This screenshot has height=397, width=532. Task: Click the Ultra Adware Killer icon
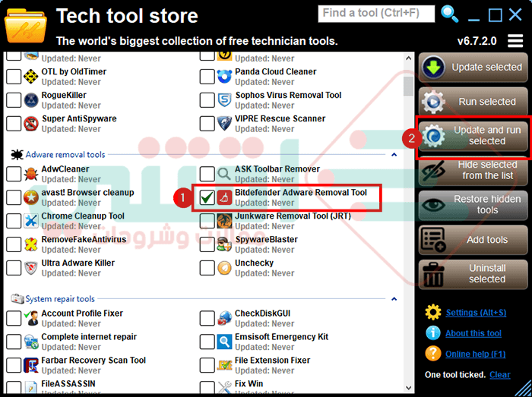pos(31,268)
